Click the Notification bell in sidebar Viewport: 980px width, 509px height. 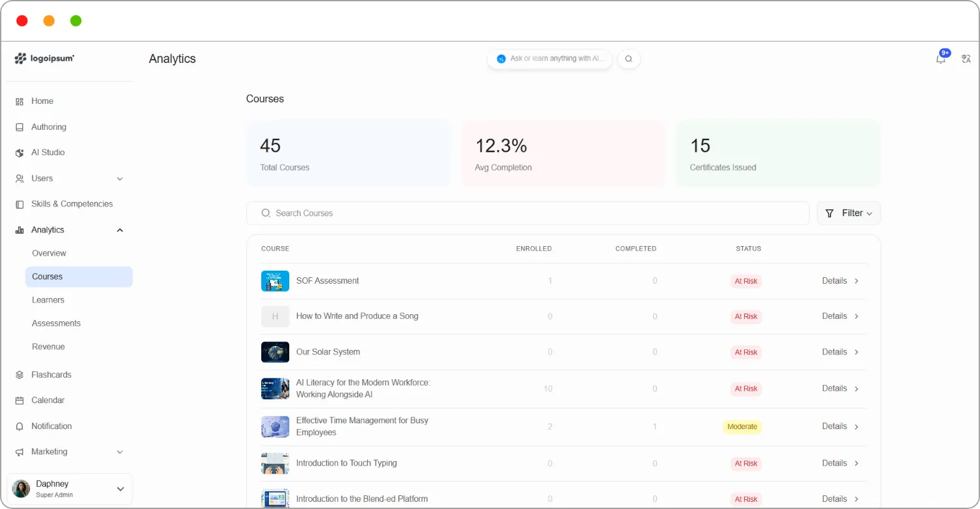click(x=19, y=427)
